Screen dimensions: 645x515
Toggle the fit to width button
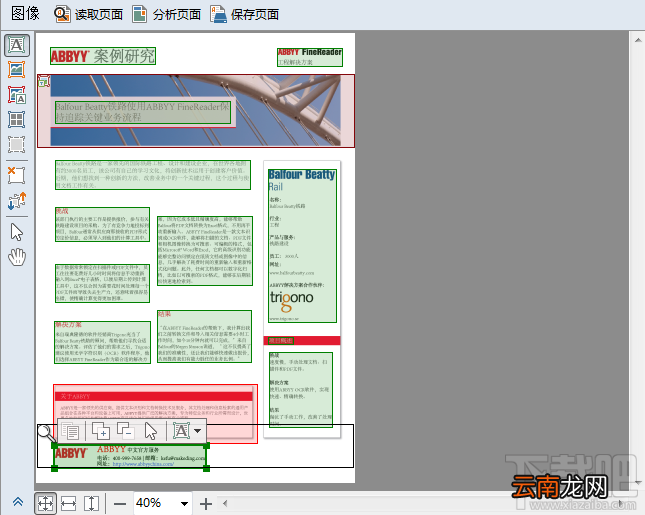pyautogui.click(x=69, y=503)
